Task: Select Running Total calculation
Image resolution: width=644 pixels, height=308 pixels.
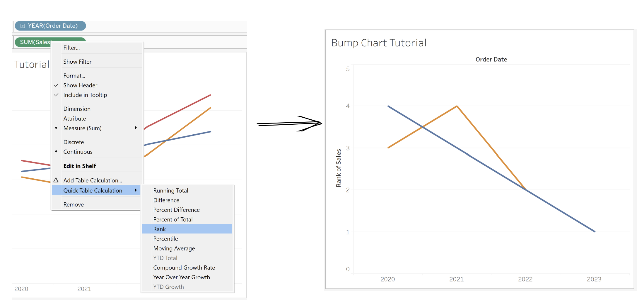Action: pyautogui.click(x=170, y=191)
